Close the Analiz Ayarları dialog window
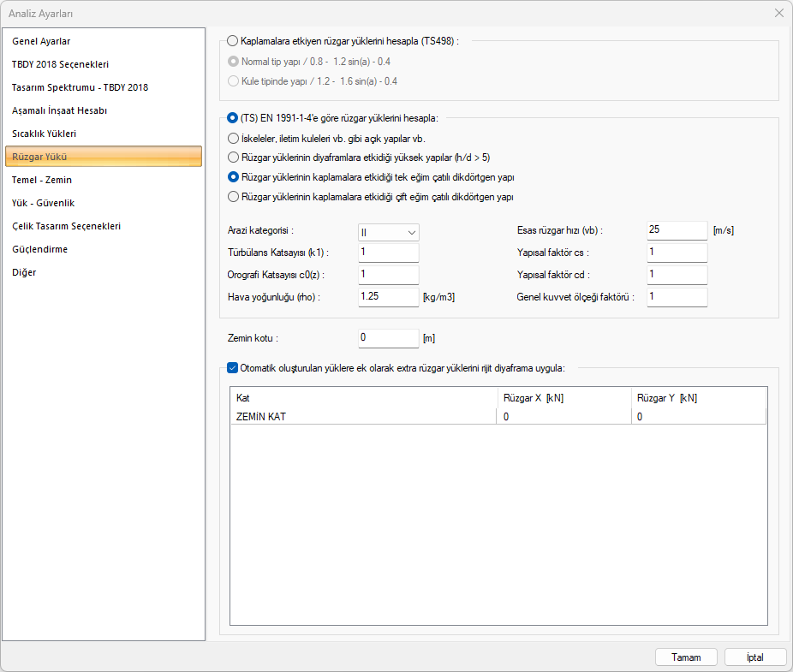The width and height of the screenshot is (793, 672). (778, 13)
